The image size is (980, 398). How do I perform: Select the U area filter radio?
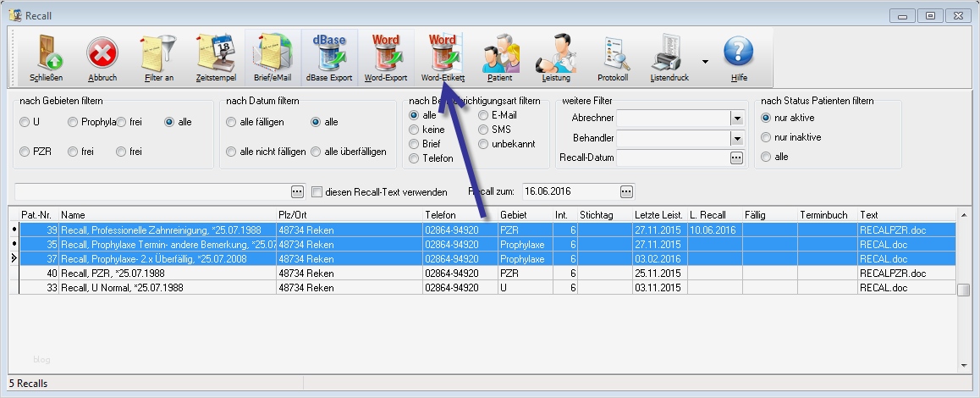25,122
